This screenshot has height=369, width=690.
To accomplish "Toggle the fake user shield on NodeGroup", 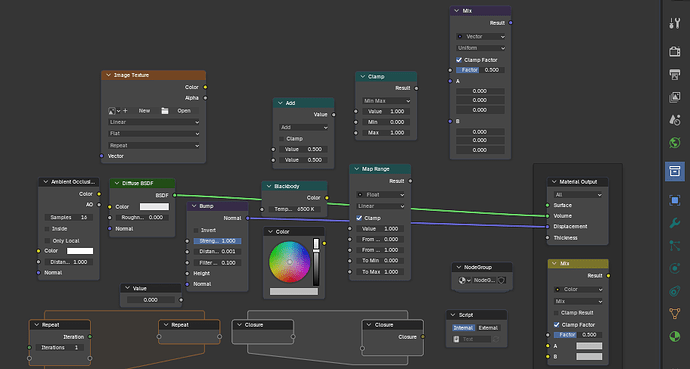I will [501, 280].
